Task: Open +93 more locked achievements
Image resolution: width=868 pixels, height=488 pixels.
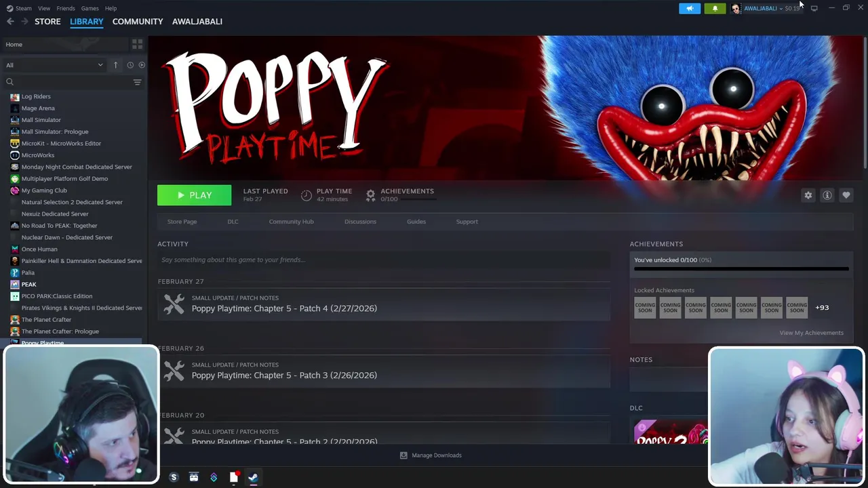Action: [x=822, y=308]
